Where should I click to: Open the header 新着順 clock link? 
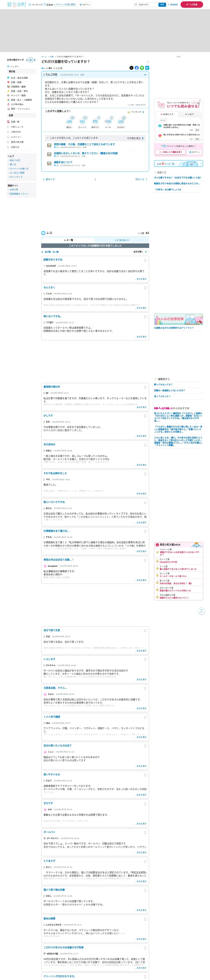pyautogui.click(x=48, y=5)
